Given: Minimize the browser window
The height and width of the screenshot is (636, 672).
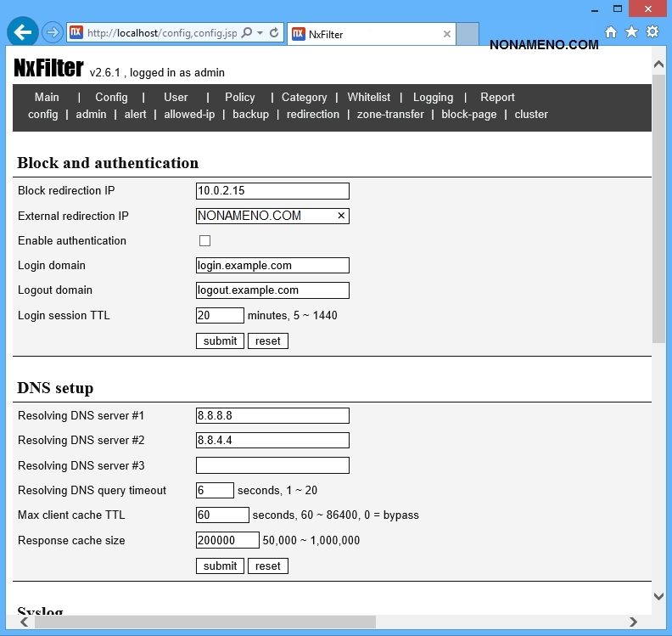Looking at the screenshot, I should click(x=595, y=9).
